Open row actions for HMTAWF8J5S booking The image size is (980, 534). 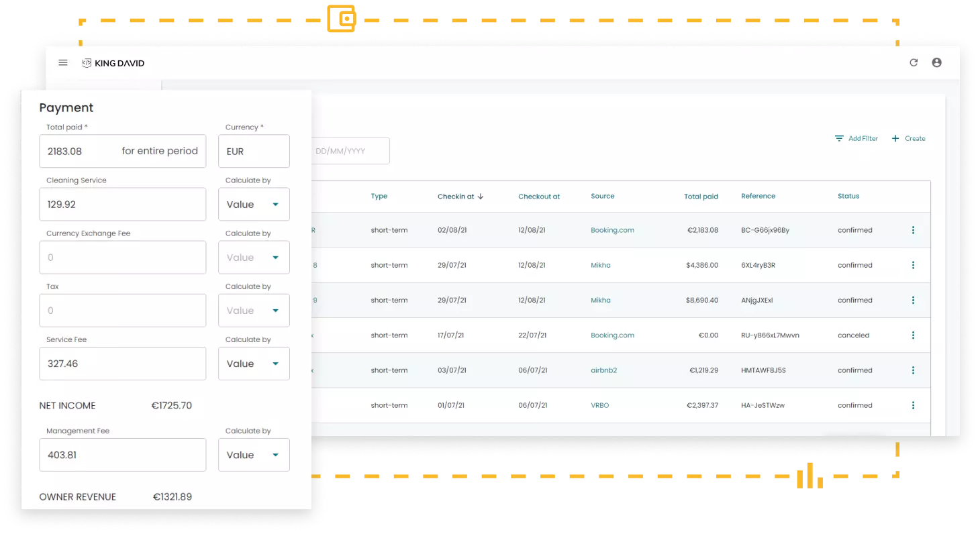coord(913,370)
